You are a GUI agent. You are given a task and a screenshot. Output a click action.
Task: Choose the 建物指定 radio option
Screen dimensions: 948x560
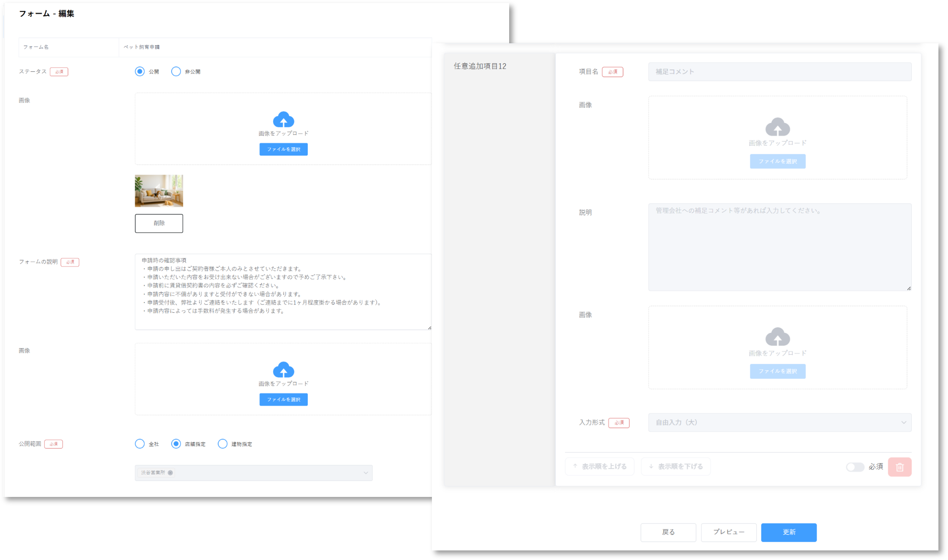click(223, 444)
